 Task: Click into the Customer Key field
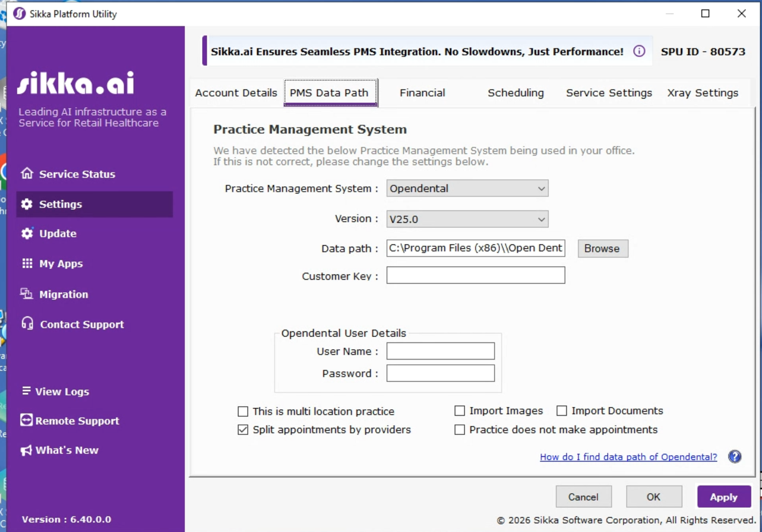(476, 275)
